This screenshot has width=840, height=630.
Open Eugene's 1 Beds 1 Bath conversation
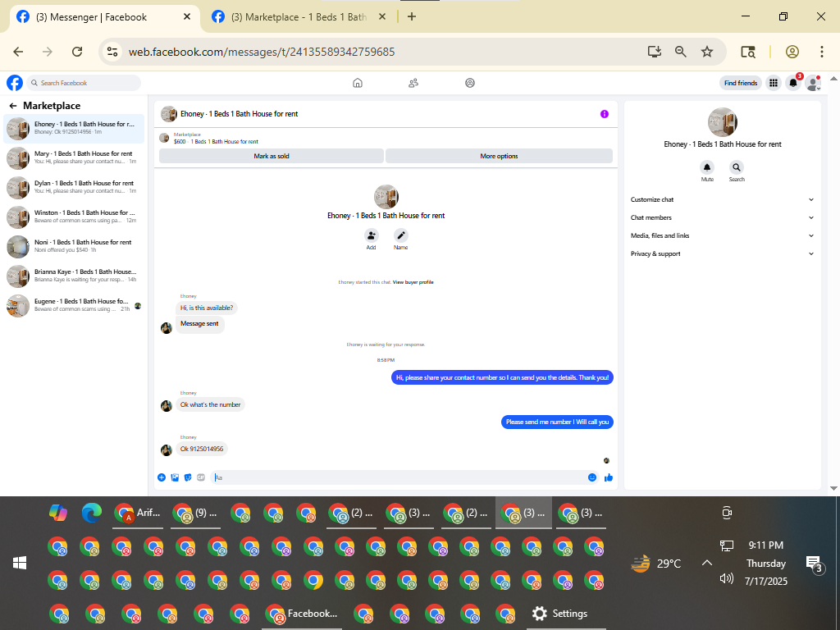coord(74,305)
